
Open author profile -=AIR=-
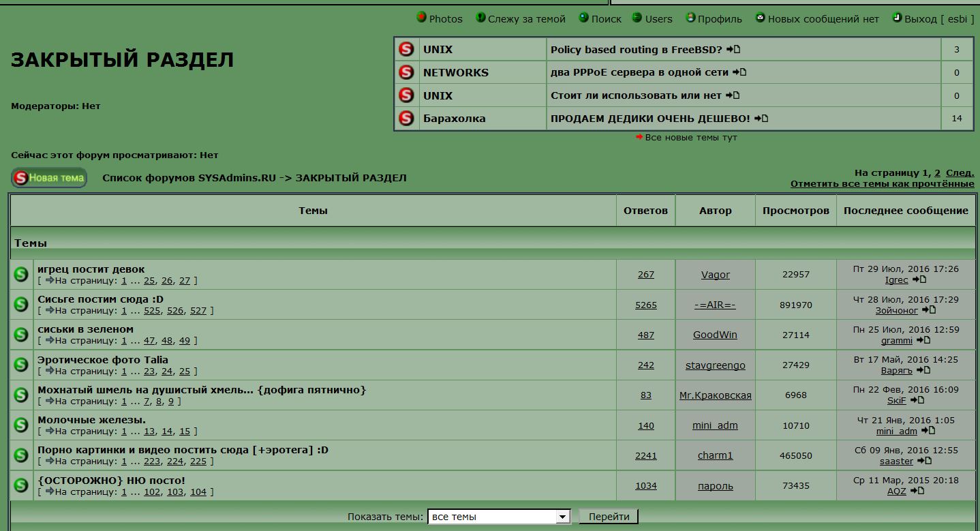715,305
